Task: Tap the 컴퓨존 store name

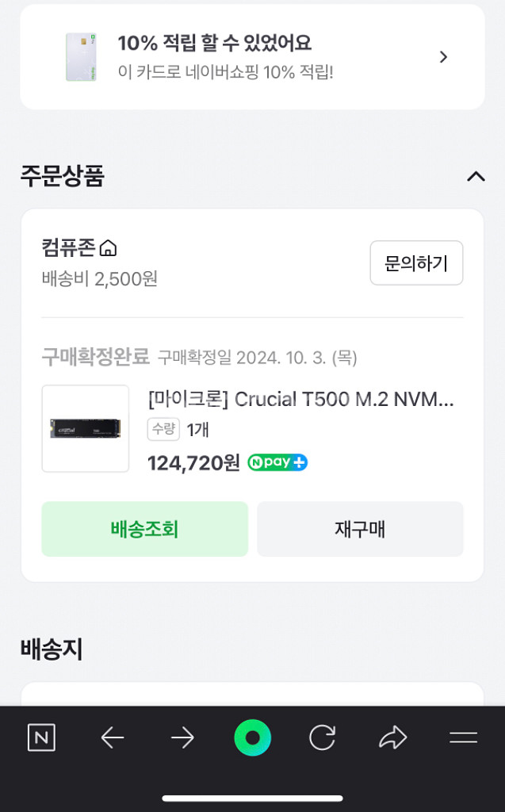Action: (x=68, y=248)
